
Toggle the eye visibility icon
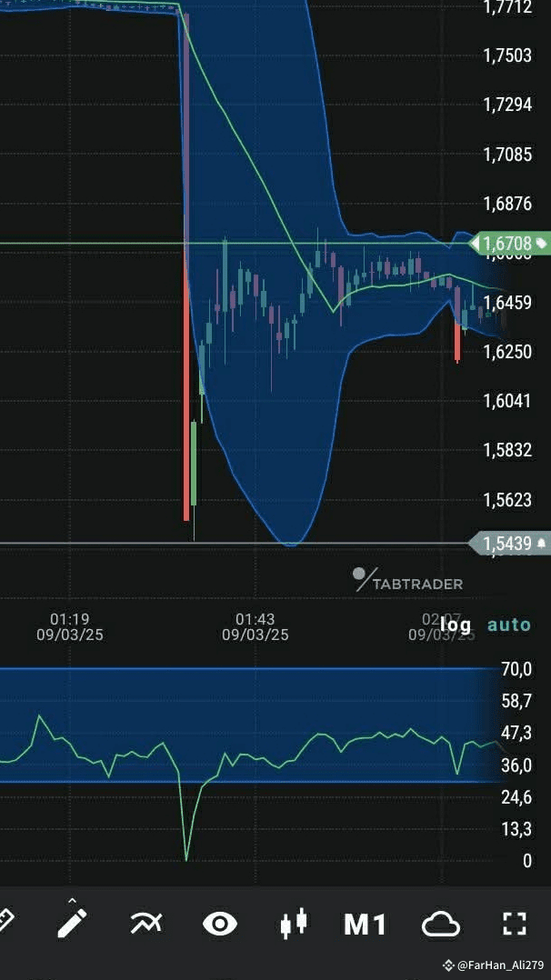(x=220, y=923)
